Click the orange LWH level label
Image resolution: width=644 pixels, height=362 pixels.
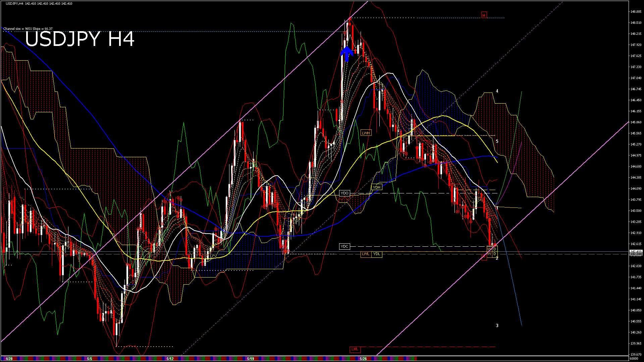click(x=366, y=133)
